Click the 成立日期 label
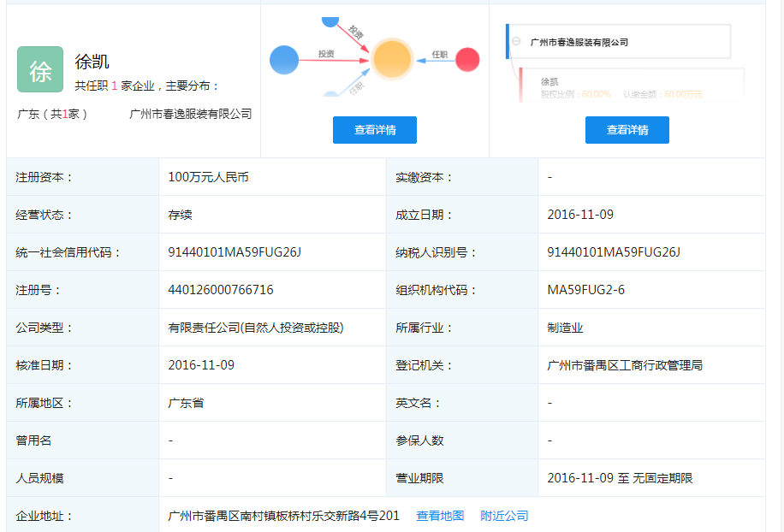Screen dimensions: 784x532 pos(424,215)
